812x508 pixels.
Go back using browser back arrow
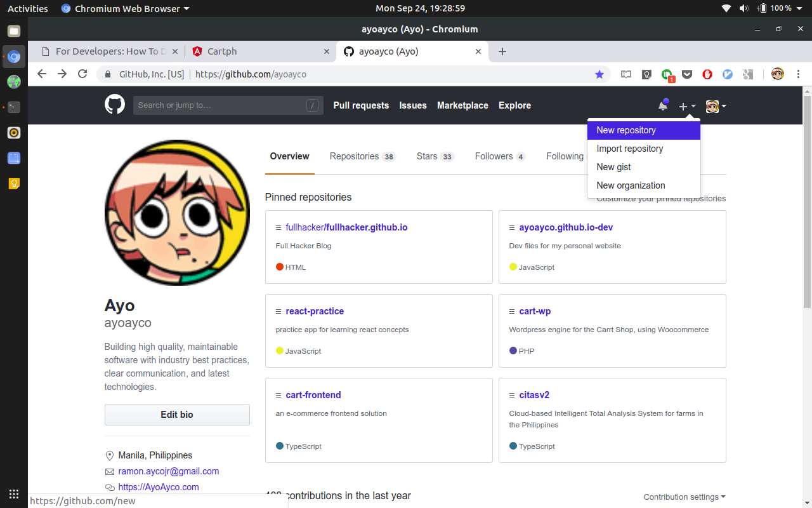(42, 74)
